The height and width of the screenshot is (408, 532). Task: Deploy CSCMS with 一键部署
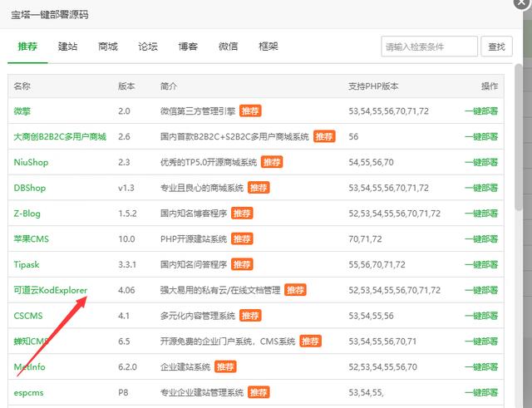coord(481,316)
